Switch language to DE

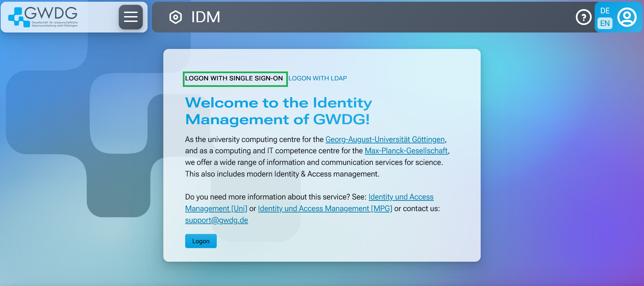coord(605,11)
